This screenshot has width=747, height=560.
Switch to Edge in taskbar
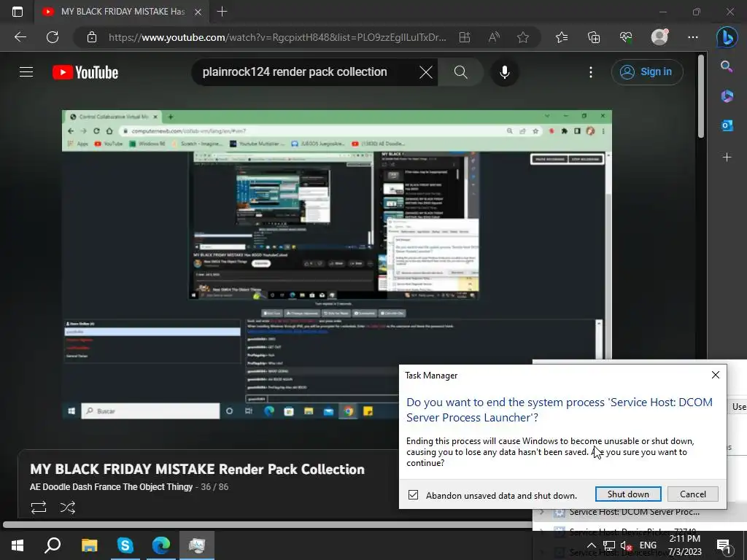(x=161, y=545)
